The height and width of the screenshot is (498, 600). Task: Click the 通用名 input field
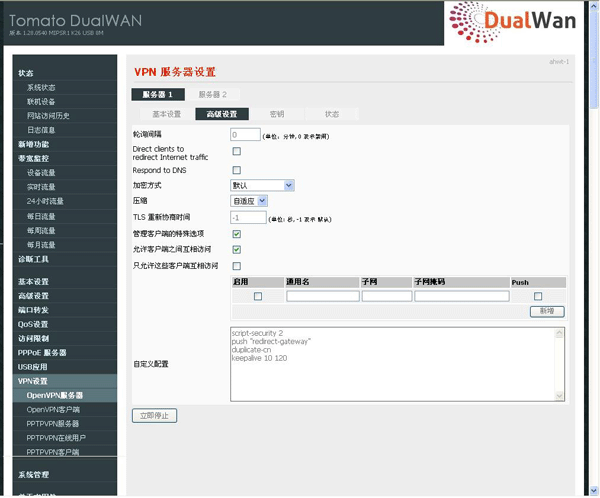click(x=323, y=296)
